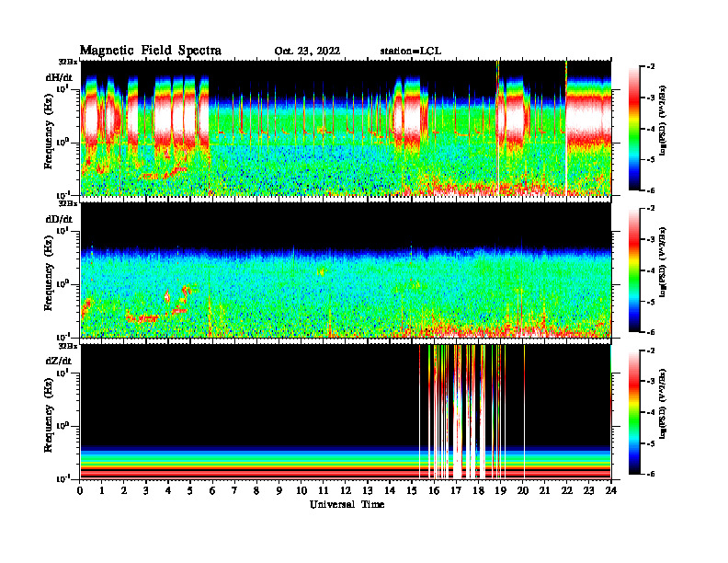Click the dZ/dt panel label
The width and height of the screenshot is (728, 563).
59,361
